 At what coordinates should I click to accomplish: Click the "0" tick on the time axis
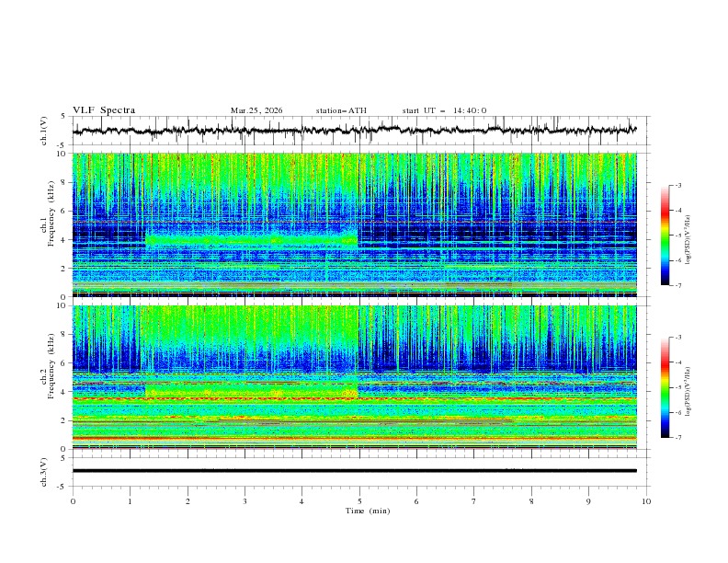[x=73, y=501]
